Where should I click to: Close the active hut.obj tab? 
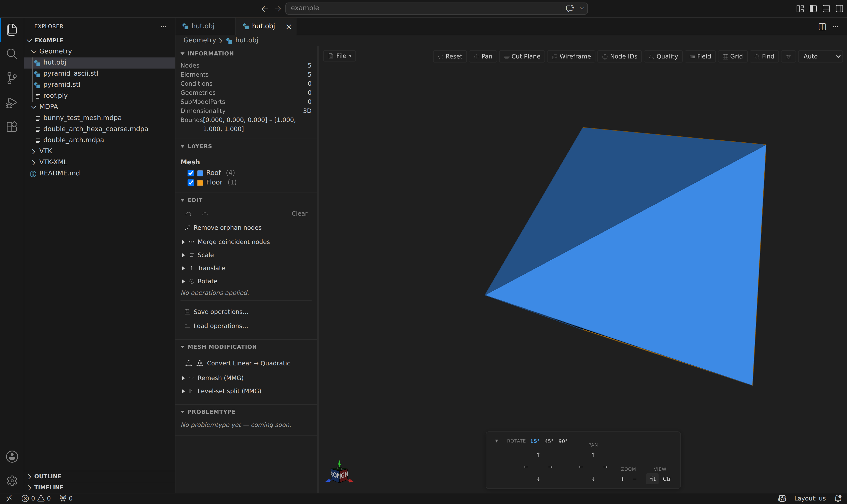(289, 26)
